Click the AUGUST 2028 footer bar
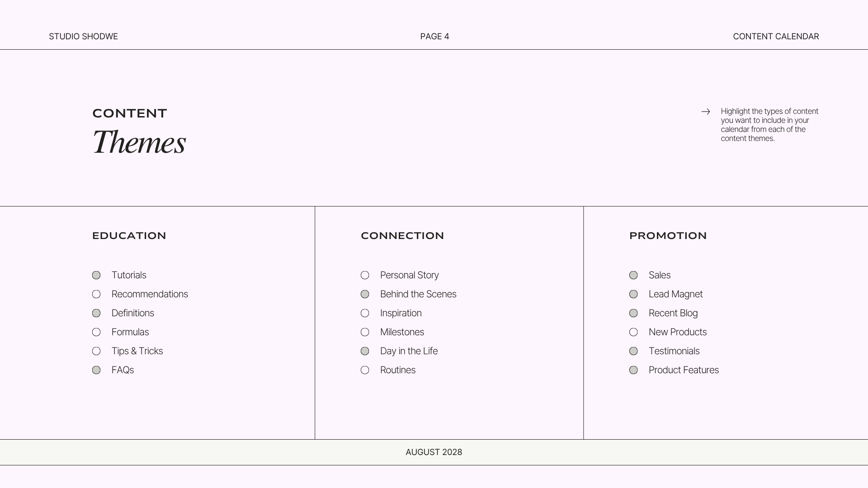This screenshot has height=488, width=868. (x=434, y=452)
